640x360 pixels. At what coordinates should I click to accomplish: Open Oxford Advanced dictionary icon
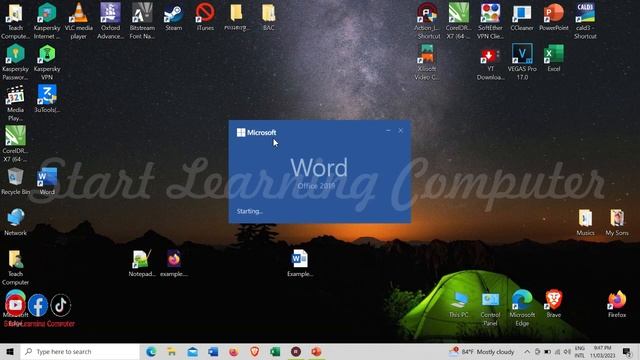(x=110, y=20)
